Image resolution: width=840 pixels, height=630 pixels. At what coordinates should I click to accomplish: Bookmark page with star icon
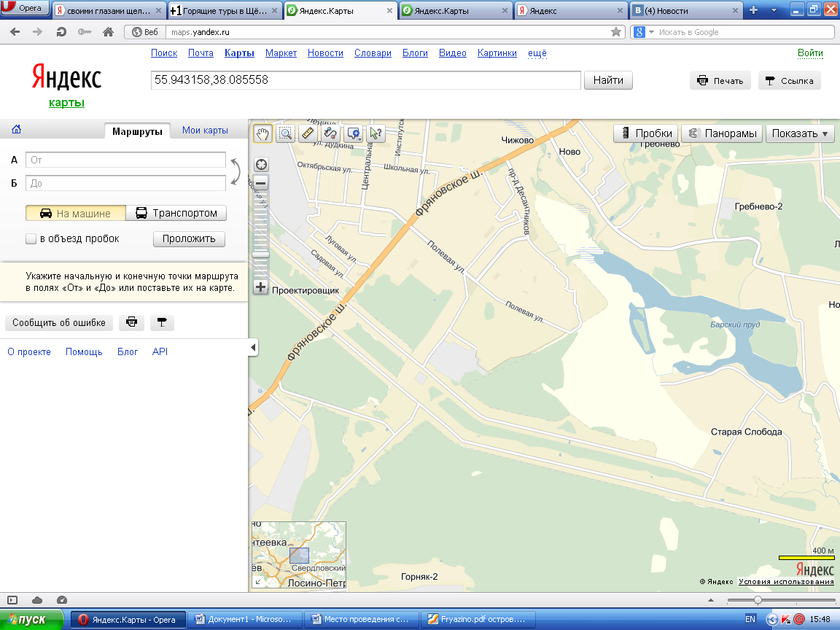coord(616,32)
